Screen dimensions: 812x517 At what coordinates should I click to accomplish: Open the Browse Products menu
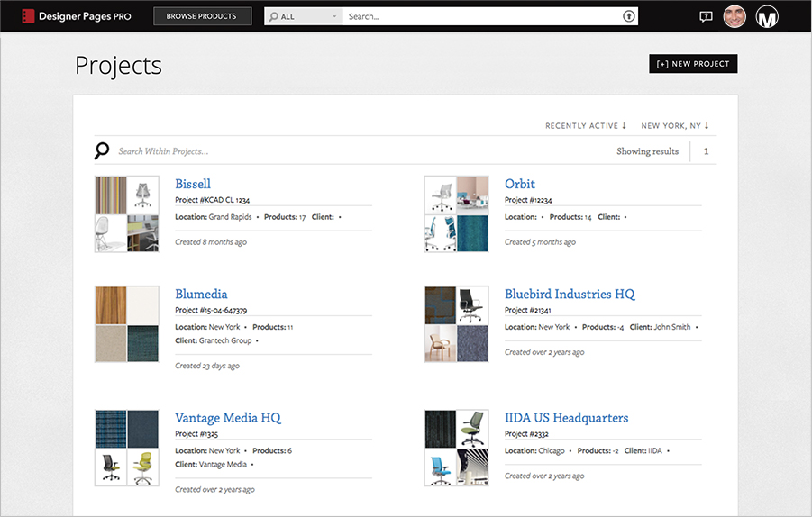click(x=203, y=16)
